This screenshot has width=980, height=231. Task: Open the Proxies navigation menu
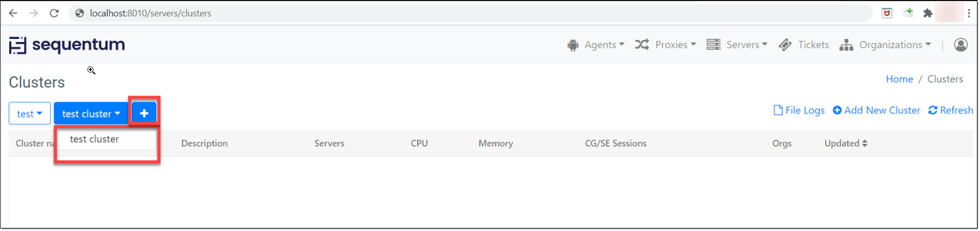665,45
